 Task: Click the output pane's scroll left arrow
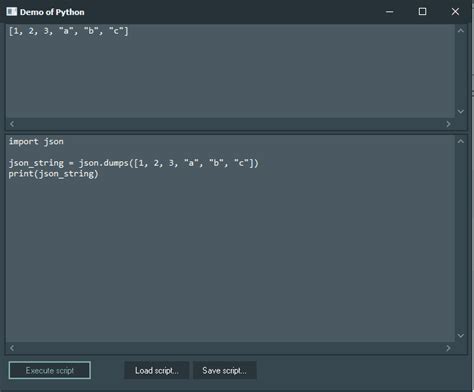(x=12, y=124)
